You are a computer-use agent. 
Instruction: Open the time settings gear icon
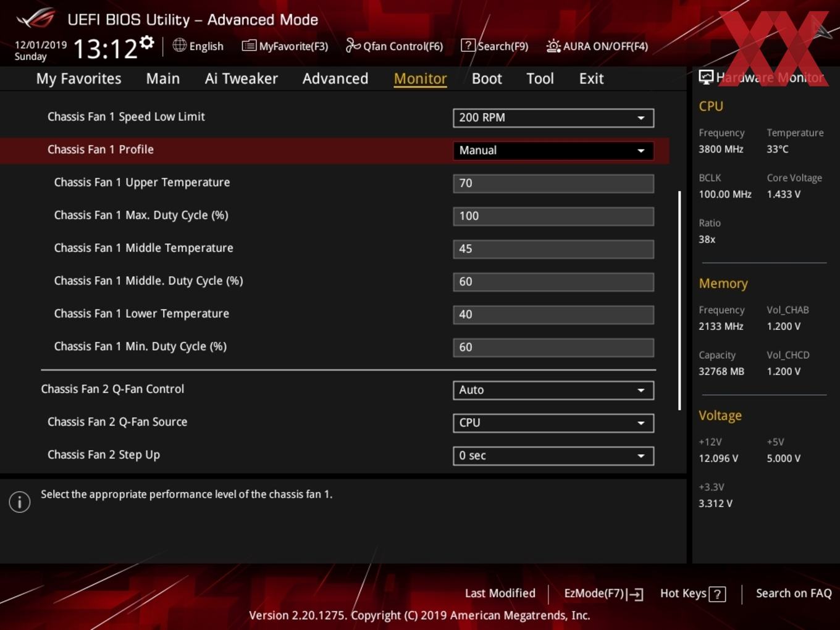pos(146,42)
